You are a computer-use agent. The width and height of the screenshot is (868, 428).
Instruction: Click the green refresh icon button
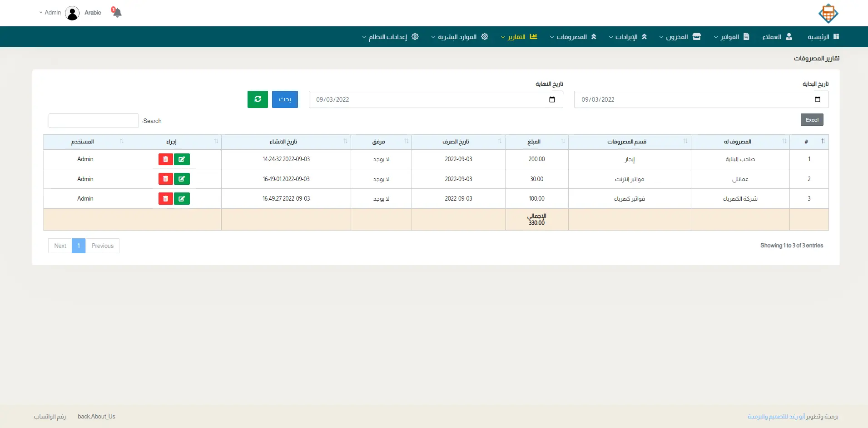coord(258,99)
